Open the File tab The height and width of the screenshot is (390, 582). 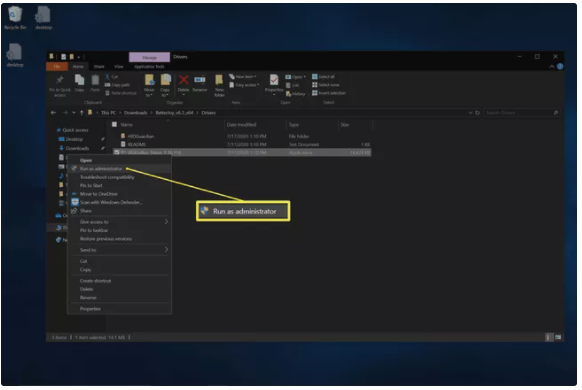57,67
